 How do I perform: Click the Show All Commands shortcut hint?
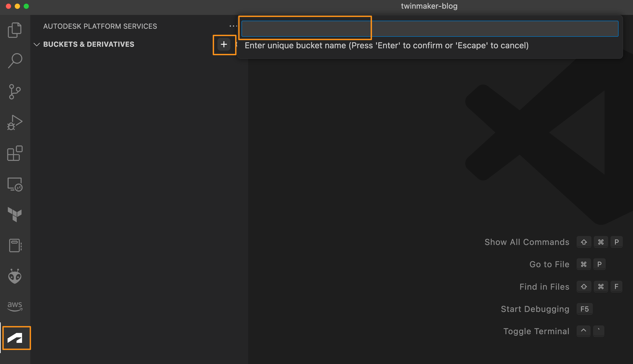tap(527, 242)
